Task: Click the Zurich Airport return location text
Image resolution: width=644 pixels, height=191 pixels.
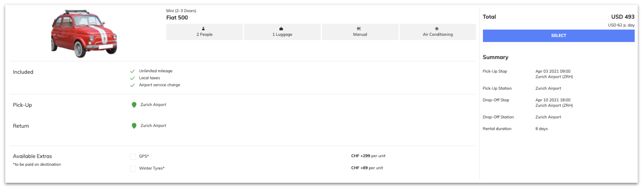Action: [x=153, y=126]
